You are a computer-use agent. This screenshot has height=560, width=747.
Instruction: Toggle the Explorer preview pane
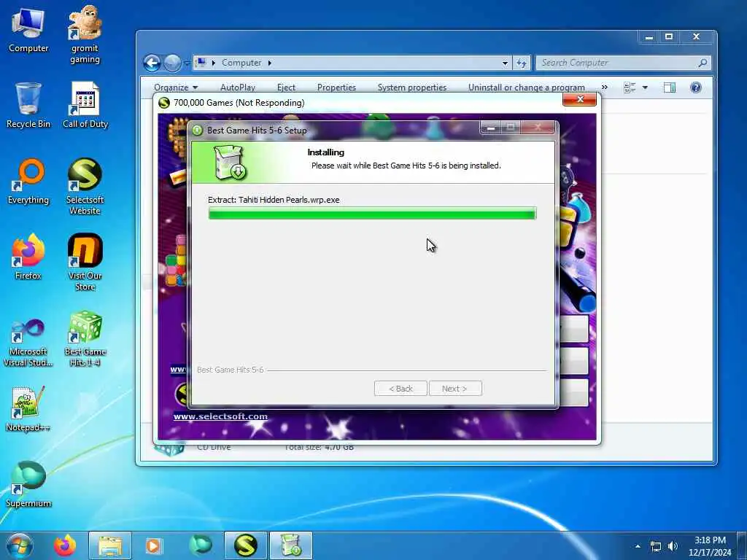670,87
